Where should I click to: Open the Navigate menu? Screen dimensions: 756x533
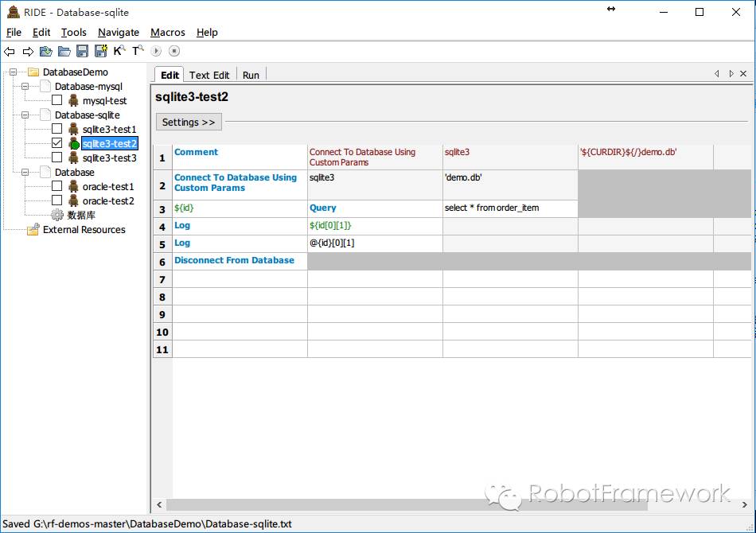[119, 33]
